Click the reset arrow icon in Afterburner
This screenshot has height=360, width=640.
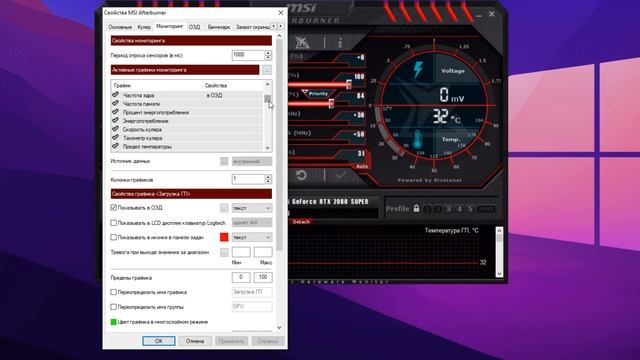point(301,176)
